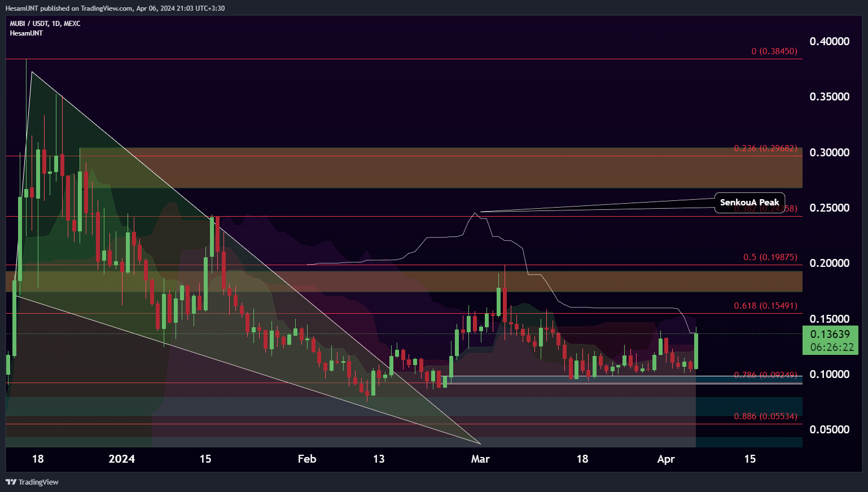The width and height of the screenshot is (868, 492).
Task: Click the 0.35000 price axis label
Action: tap(829, 96)
